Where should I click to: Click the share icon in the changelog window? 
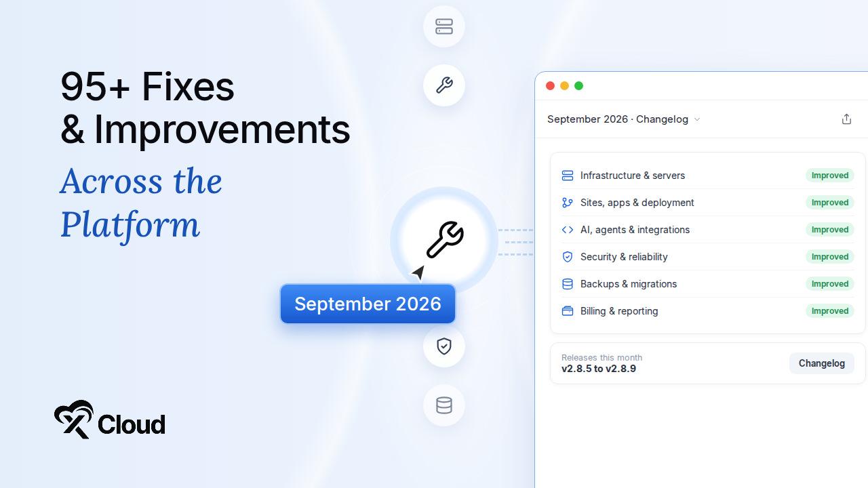(846, 119)
